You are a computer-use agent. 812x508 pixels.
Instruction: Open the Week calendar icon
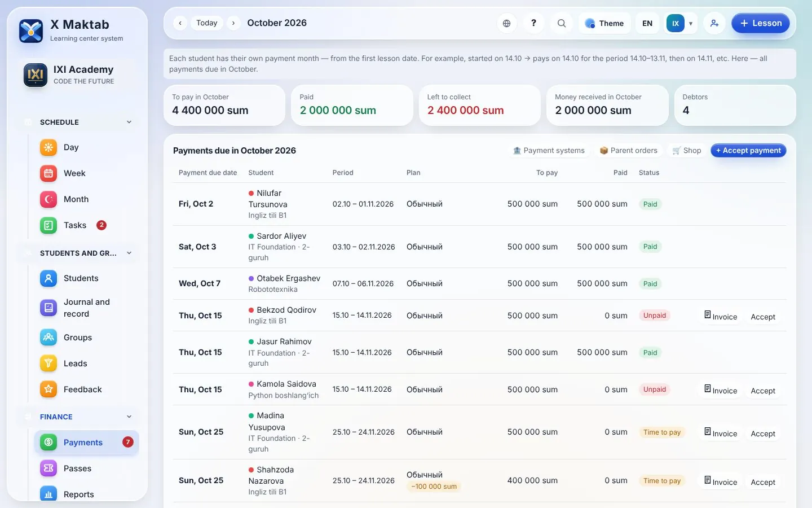(x=48, y=173)
